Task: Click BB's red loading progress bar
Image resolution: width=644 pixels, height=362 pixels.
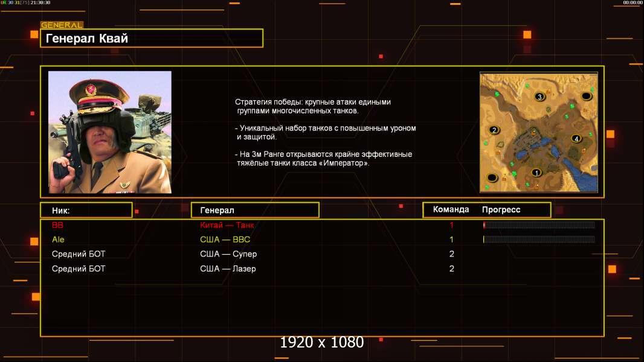Action: click(x=539, y=224)
